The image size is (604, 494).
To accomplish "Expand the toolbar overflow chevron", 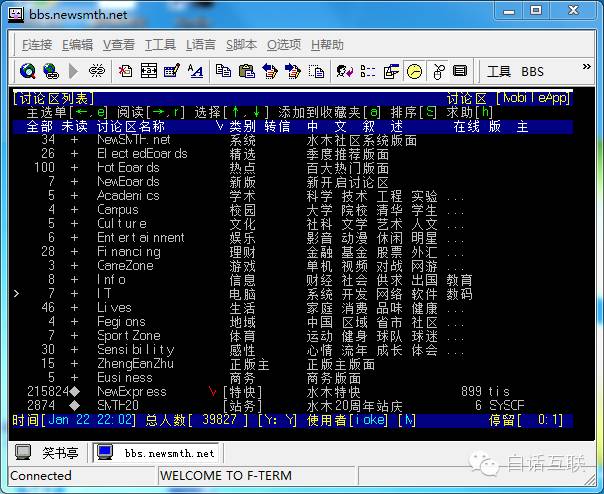I will point(586,67).
